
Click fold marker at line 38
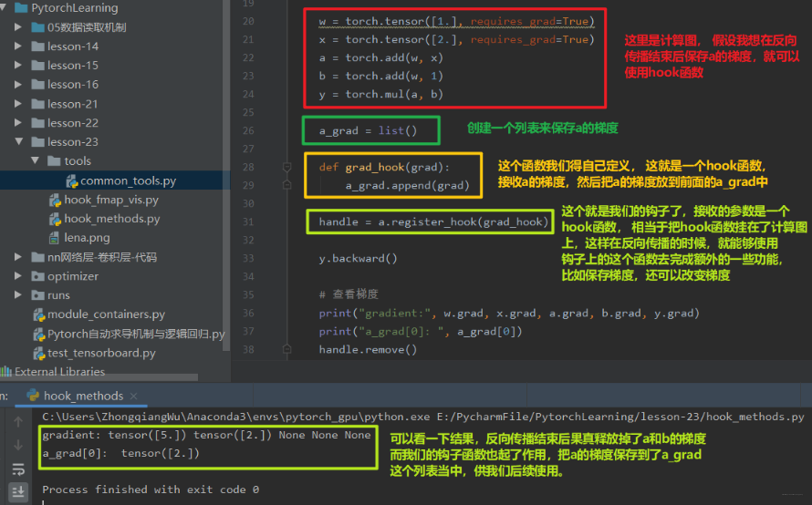point(286,349)
